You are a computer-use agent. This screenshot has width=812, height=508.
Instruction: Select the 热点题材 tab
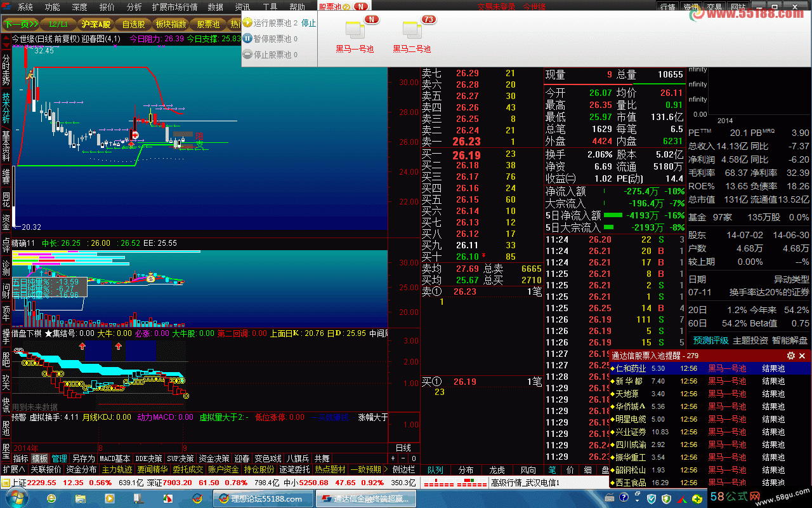(x=331, y=469)
